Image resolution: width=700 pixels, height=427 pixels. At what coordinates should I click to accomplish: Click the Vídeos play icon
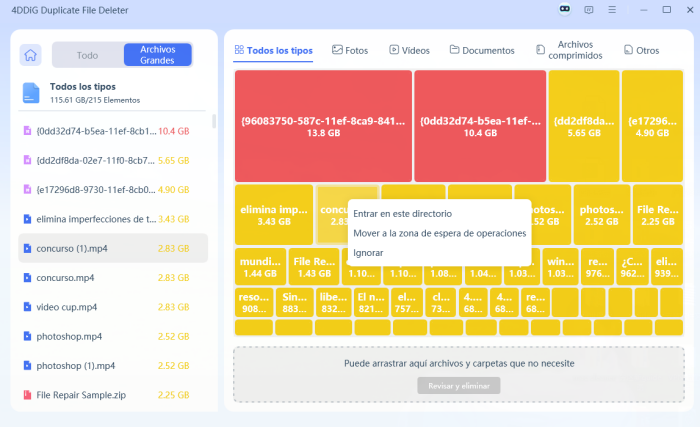point(395,50)
